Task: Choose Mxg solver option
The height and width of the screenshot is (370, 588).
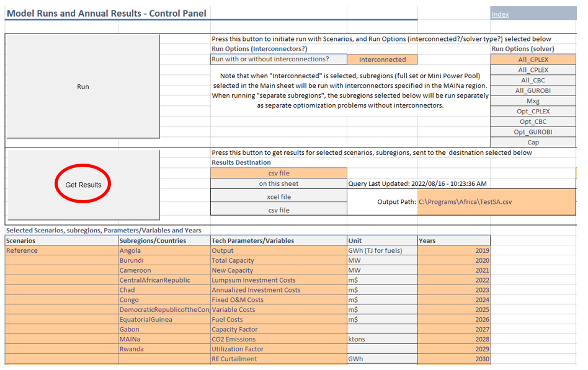Action: (533, 101)
